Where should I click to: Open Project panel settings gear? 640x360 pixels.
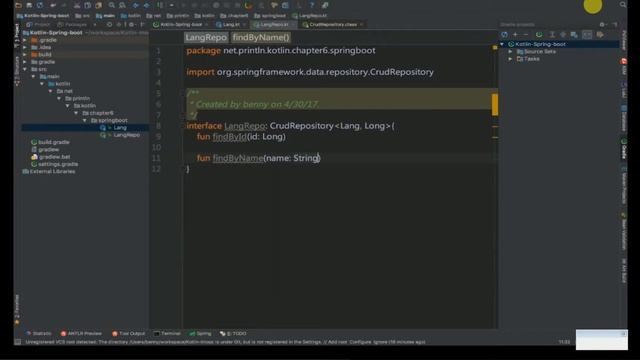(x=131, y=24)
